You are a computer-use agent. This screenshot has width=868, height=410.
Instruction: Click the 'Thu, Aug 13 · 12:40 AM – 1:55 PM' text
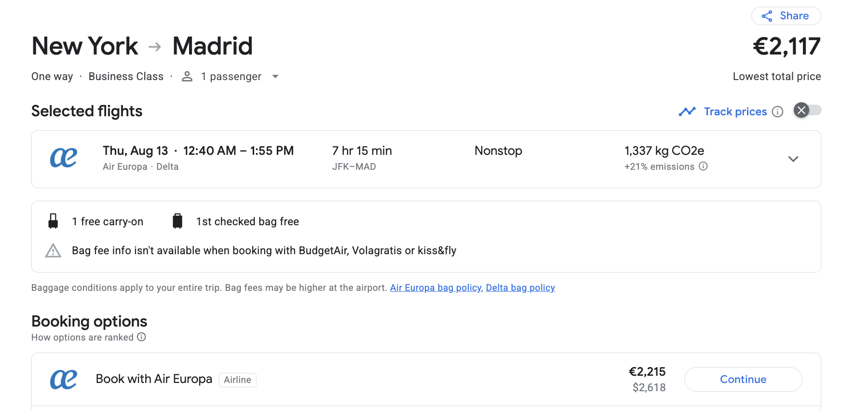198,151
